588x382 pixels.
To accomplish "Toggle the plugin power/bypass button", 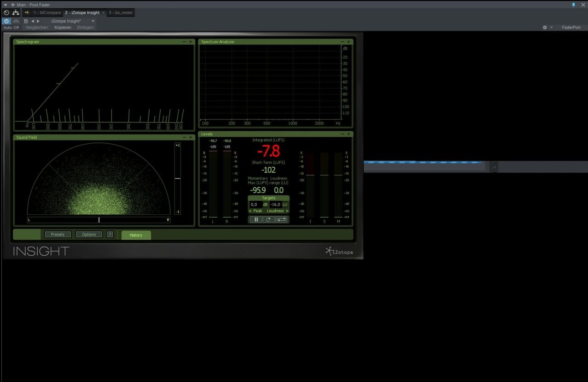I will click(x=6, y=21).
